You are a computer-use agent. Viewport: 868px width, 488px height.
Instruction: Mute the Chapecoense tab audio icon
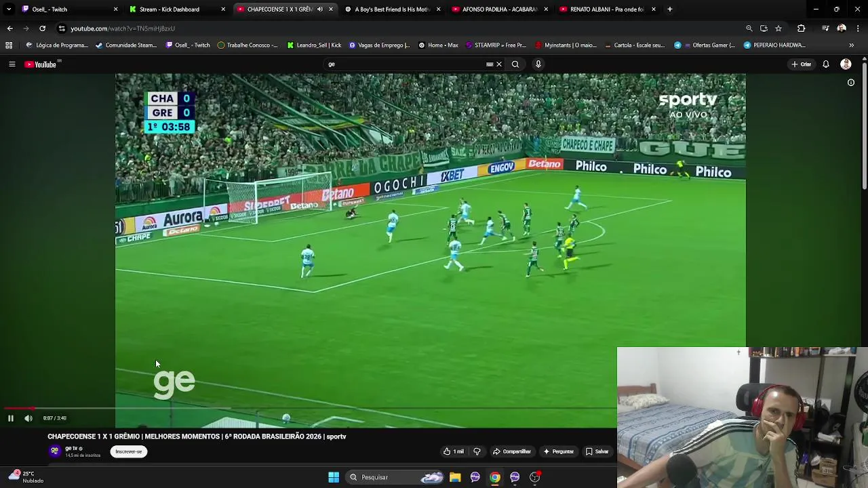pos(320,9)
